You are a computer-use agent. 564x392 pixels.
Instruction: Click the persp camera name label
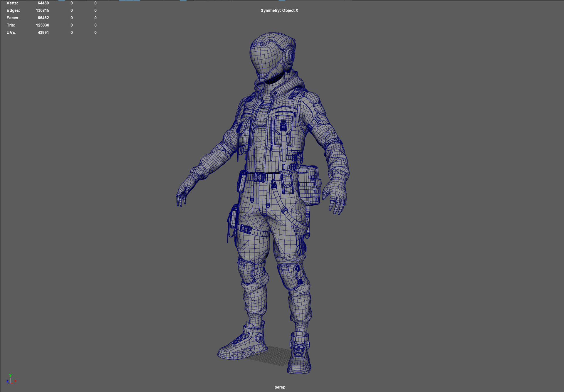tap(280, 387)
